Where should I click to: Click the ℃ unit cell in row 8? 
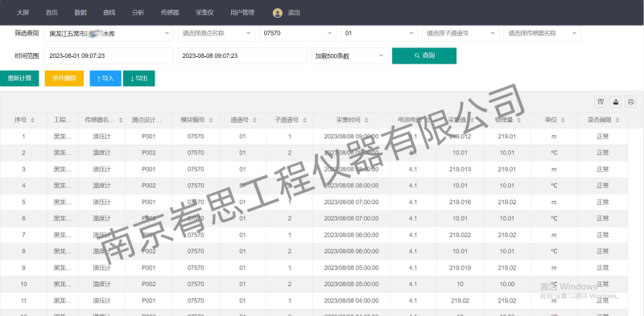click(554, 251)
